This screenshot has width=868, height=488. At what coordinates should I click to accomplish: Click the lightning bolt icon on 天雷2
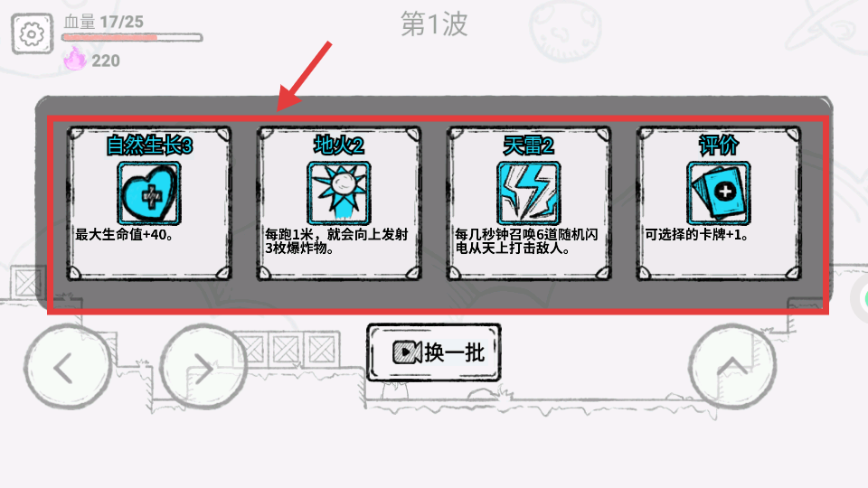[x=529, y=193]
